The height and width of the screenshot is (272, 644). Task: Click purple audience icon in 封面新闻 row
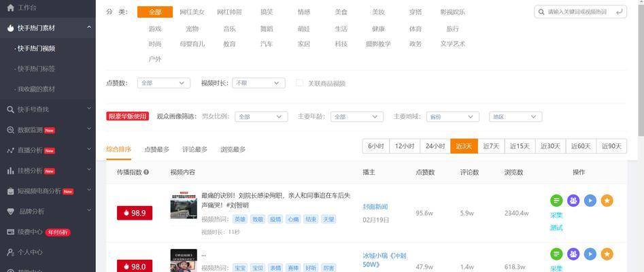pos(573,201)
